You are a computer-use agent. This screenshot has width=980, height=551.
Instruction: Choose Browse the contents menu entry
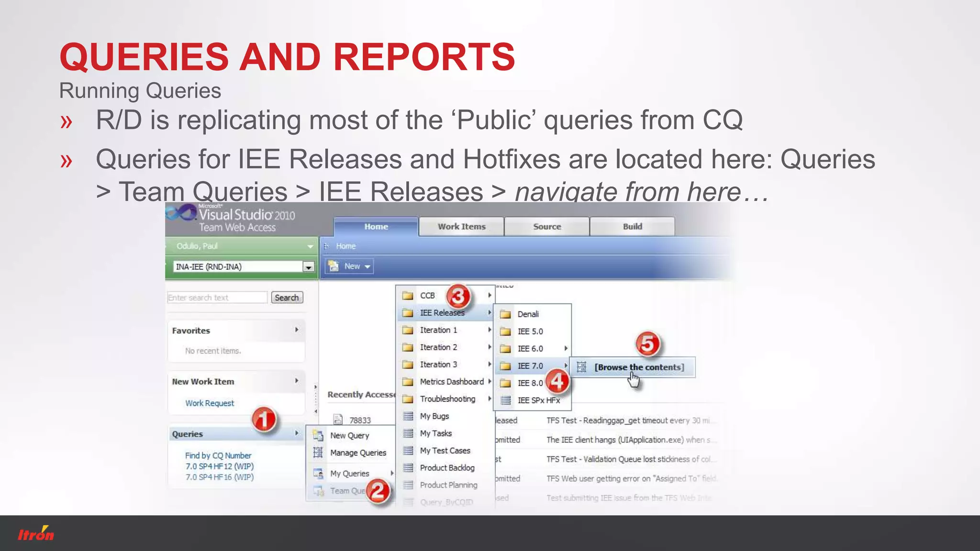point(633,367)
